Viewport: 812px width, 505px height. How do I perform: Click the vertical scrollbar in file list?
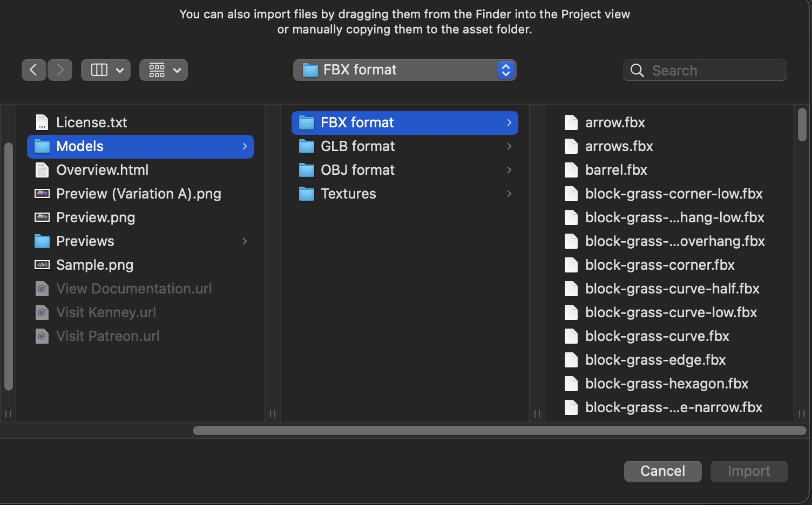[802, 125]
